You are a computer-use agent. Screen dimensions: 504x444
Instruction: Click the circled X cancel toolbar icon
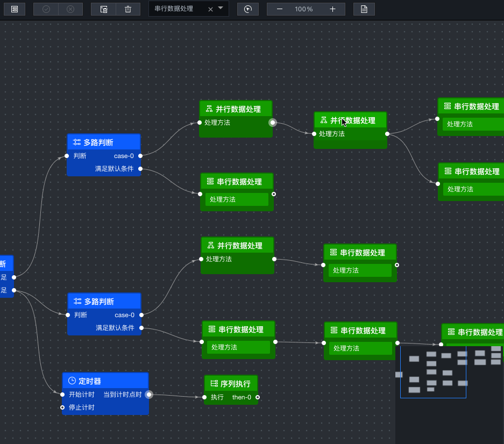tap(70, 9)
